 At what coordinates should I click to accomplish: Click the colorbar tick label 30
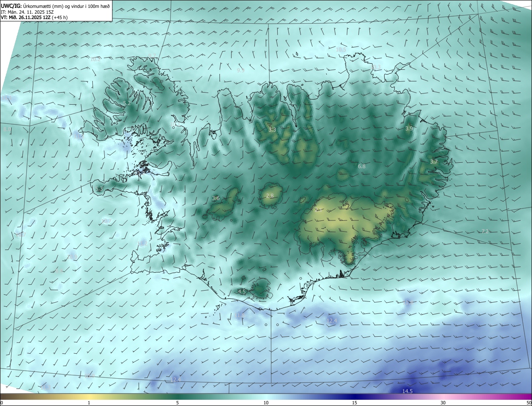443,403
